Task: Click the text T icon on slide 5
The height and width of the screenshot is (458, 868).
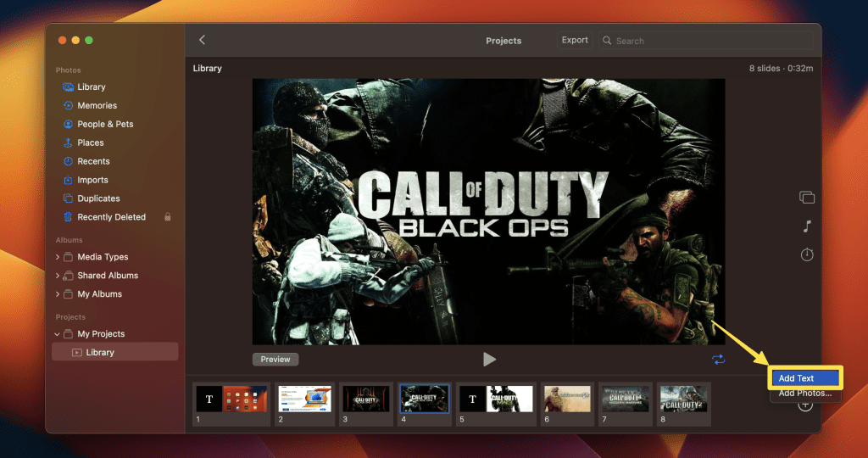Action: coord(472,399)
